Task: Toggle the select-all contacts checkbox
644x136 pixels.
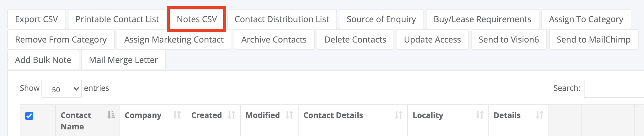Action: [x=29, y=116]
